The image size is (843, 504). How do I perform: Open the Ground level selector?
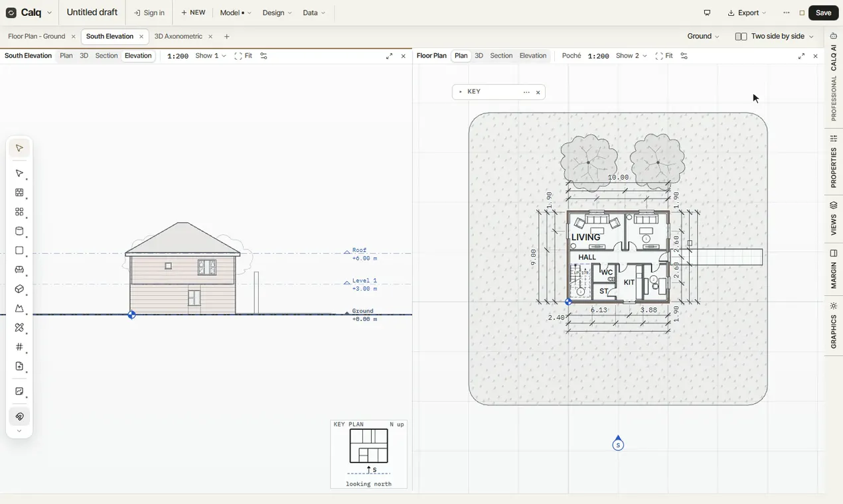[703, 36]
